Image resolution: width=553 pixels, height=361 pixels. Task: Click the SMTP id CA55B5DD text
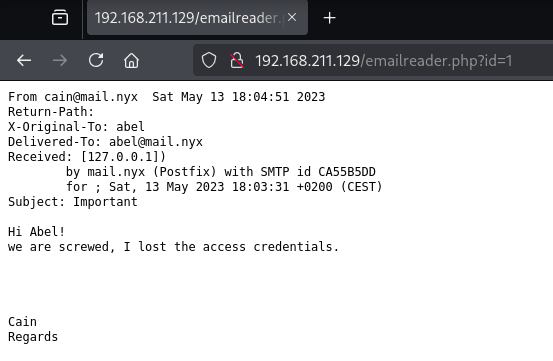[x=318, y=172]
